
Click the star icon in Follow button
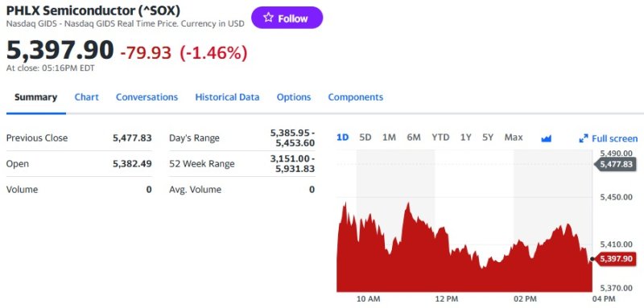(268, 17)
